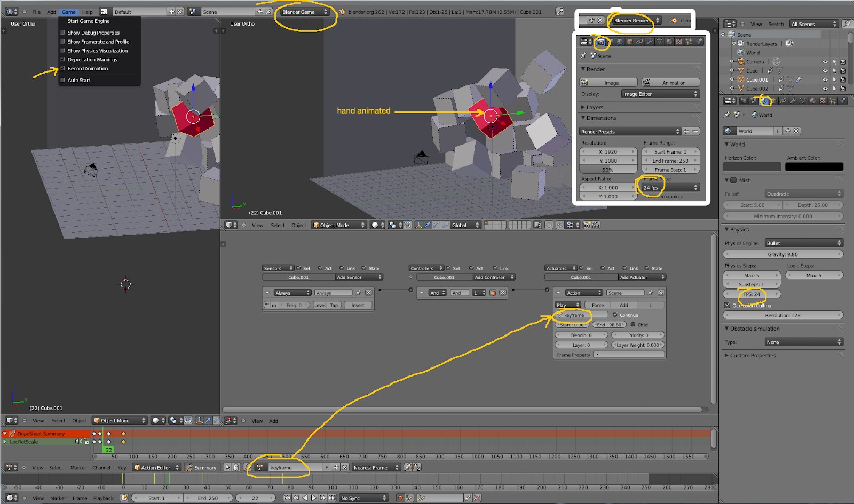Viewport: 854px width, 504px height.
Task: Open the Display dropdown showing Image Editor
Action: tap(660, 94)
